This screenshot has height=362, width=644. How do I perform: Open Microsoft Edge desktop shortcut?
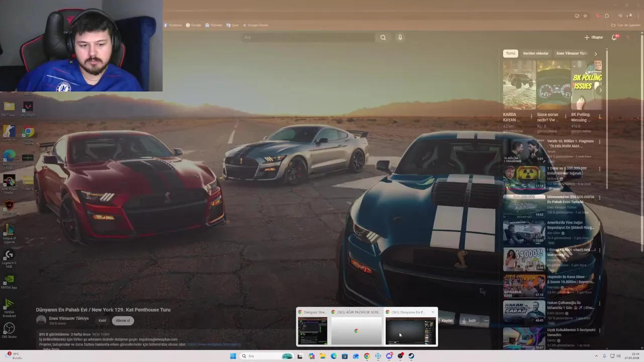[x=9, y=160]
